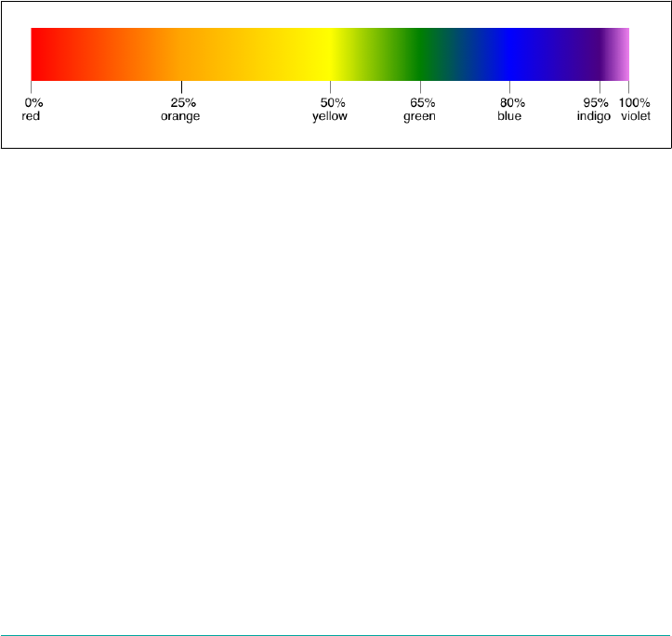Click the '95% indigo' label

(594, 110)
